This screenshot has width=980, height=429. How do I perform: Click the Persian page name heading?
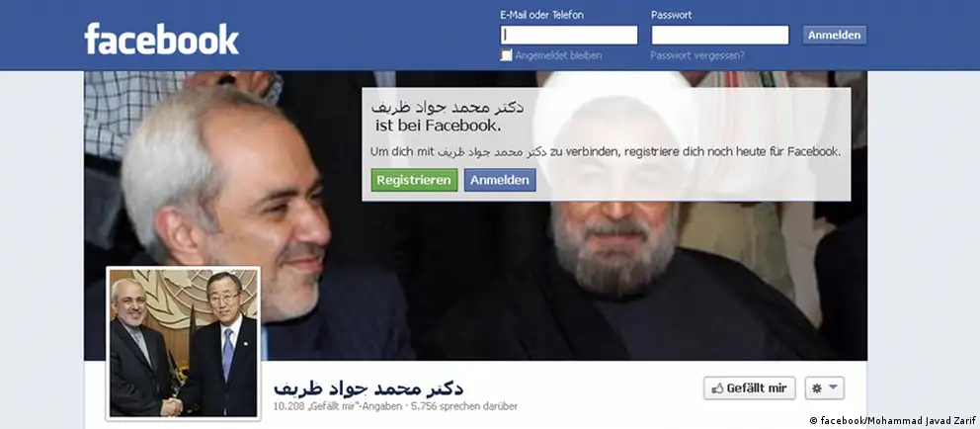tap(368, 387)
